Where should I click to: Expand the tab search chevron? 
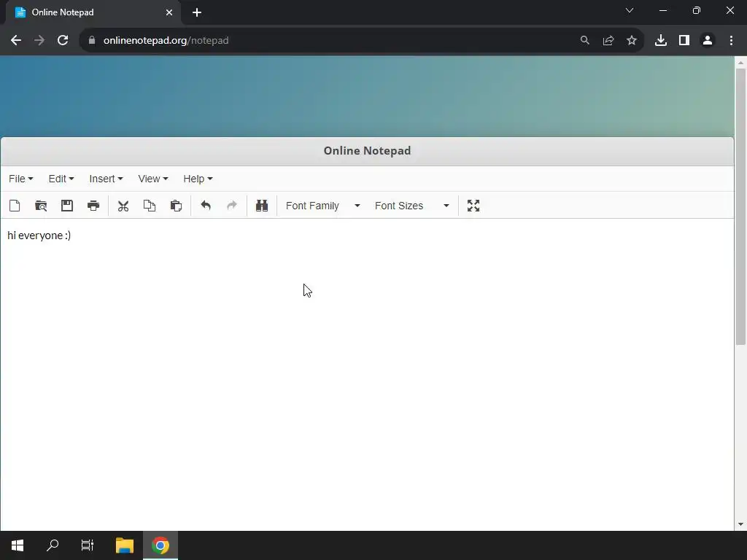tap(630, 10)
